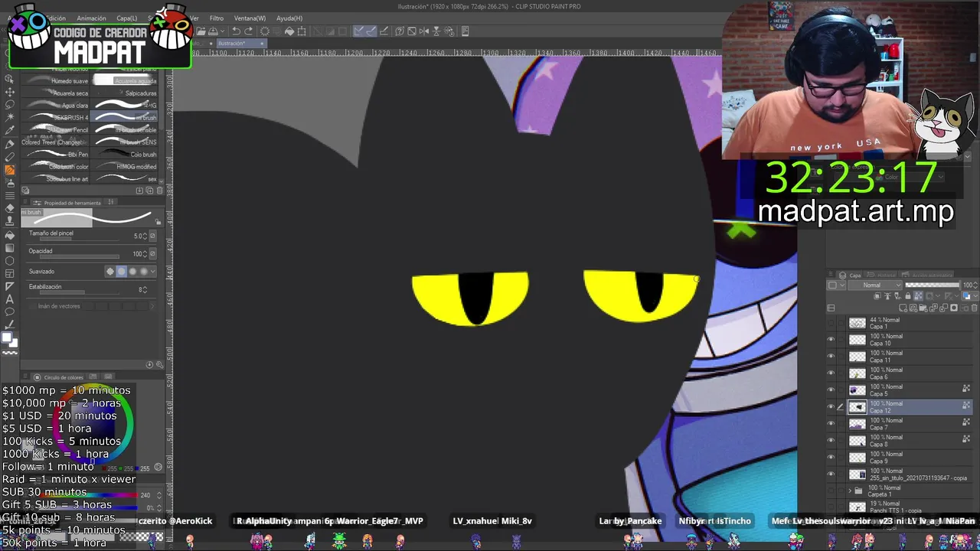Click the new raster layer icon
Screen dimensions: 980x551
pyautogui.click(x=903, y=308)
